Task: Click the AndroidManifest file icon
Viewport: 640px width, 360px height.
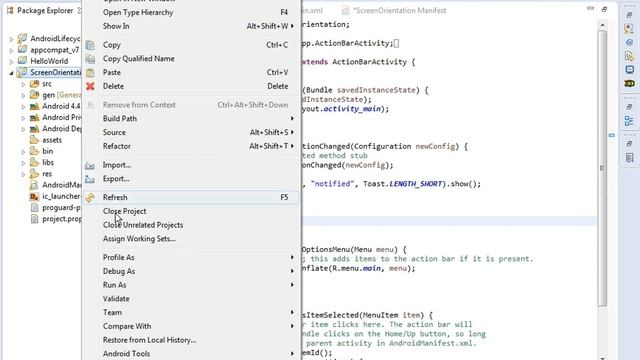Action: pyautogui.click(x=34, y=185)
